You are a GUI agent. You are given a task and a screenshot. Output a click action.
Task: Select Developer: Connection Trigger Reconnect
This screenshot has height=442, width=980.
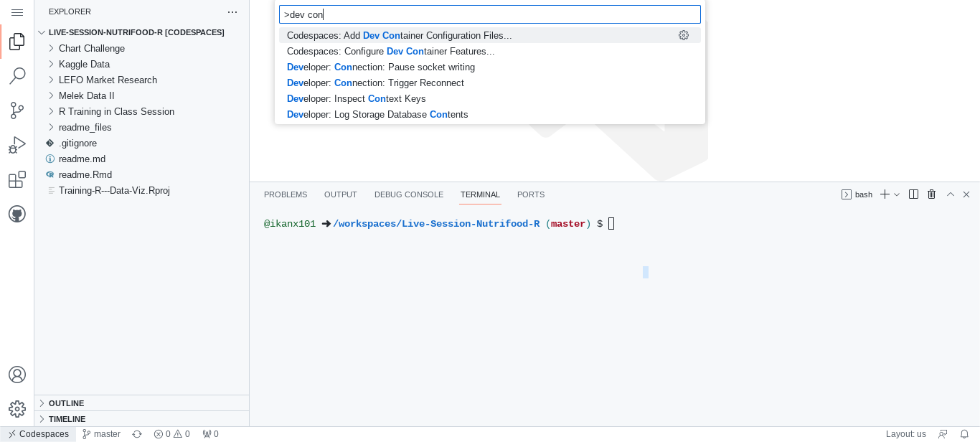tap(490, 83)
